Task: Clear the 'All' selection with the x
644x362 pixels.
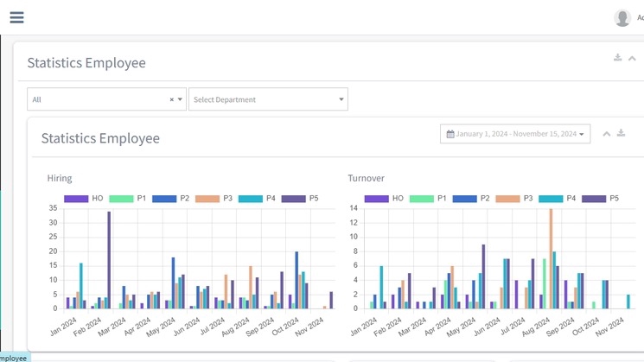Action: click(x=171, y=100)
